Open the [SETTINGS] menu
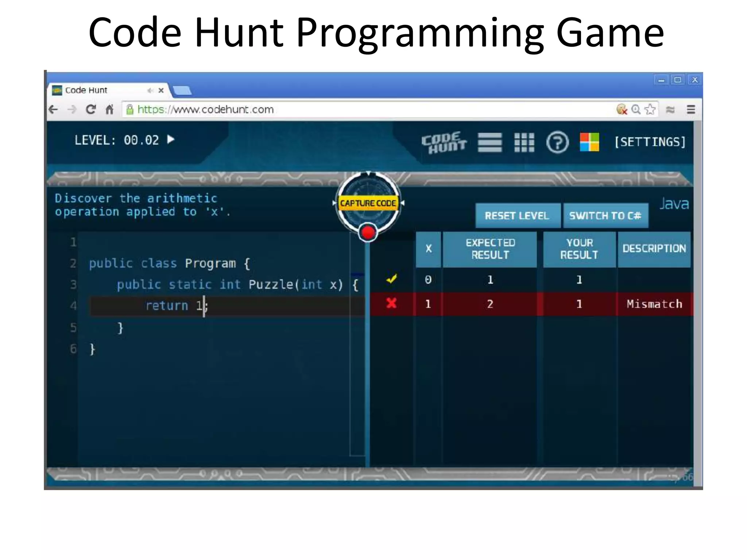Screen dimensions: 747x560 [650, 142]
